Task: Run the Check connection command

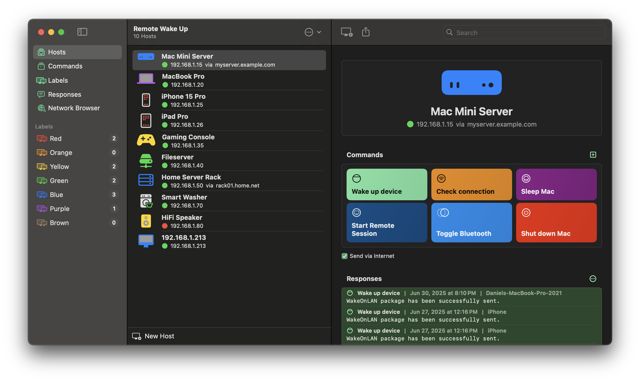Action: pyautogui.click(x=471, y=184)
